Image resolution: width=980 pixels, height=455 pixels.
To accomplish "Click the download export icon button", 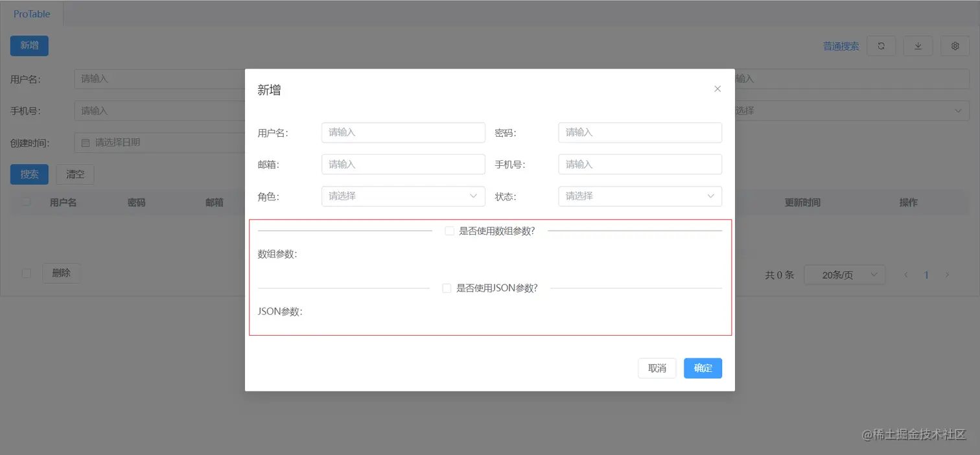I will click(918, 46).
